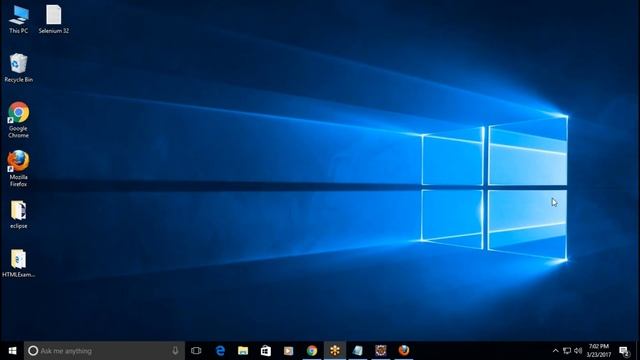Click the Recycle Bin label text
Viewport: 640px width, 360px height.
[x=18, y=80]
